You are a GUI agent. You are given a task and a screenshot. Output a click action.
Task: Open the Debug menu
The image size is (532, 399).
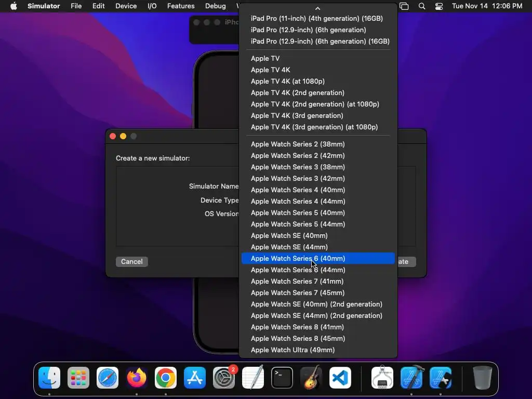[216, 6]
